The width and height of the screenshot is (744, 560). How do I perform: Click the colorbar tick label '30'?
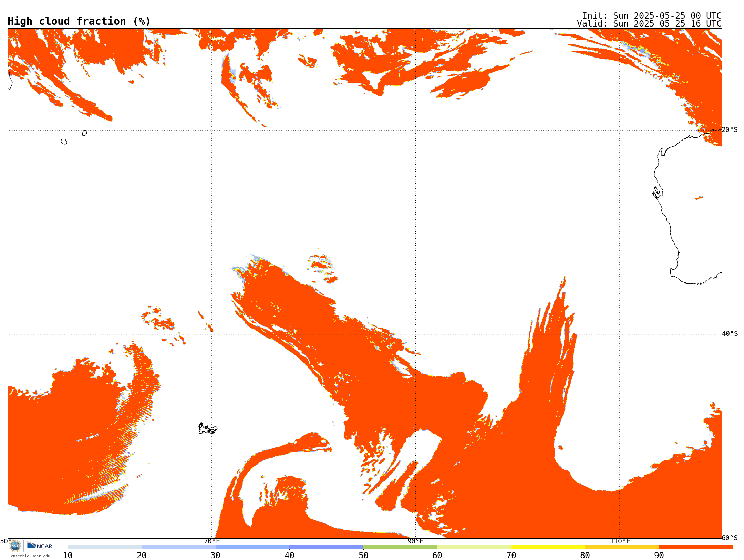pos(216,556)
